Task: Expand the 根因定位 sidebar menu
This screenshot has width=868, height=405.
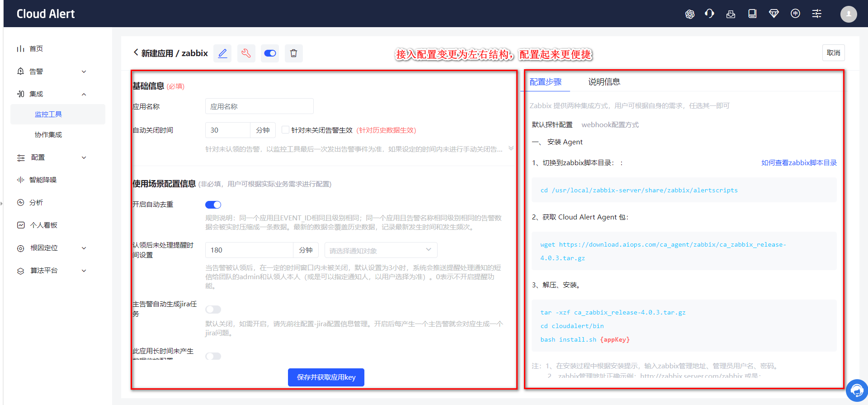Action: coord(84,248)
